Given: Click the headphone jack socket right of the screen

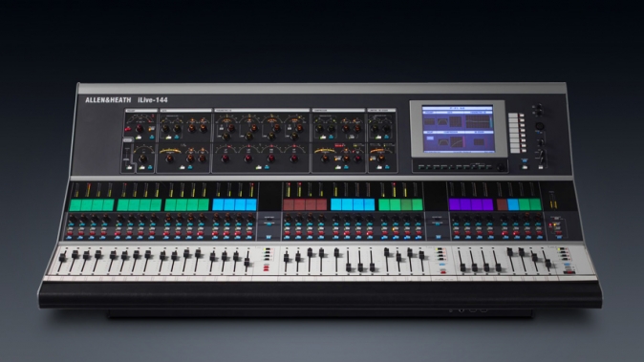Looking at the screenshot, I should click(x=540, y=127).
